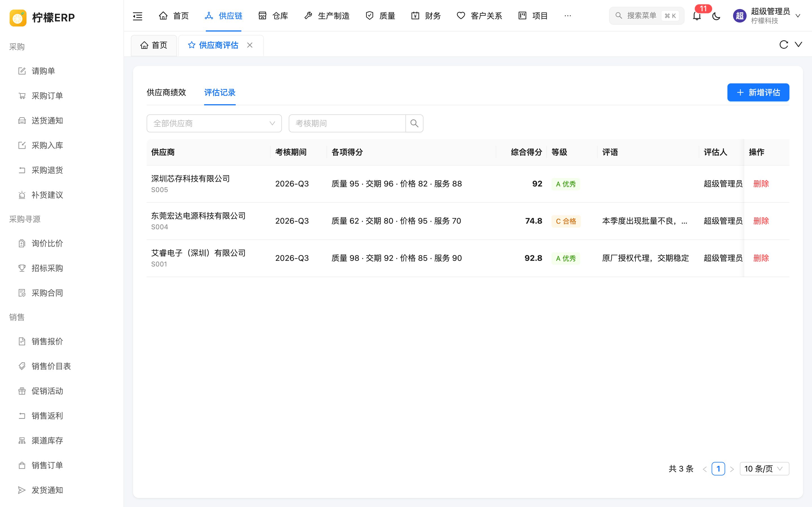Viewport: 812px width, 507px height.
Task: Refresh page with reload icon
Action: click(x=784, y=45)
